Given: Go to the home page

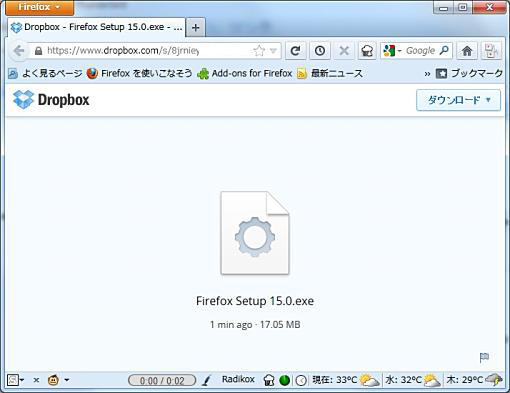Looking at the screenshot, I should pos(467,51).
